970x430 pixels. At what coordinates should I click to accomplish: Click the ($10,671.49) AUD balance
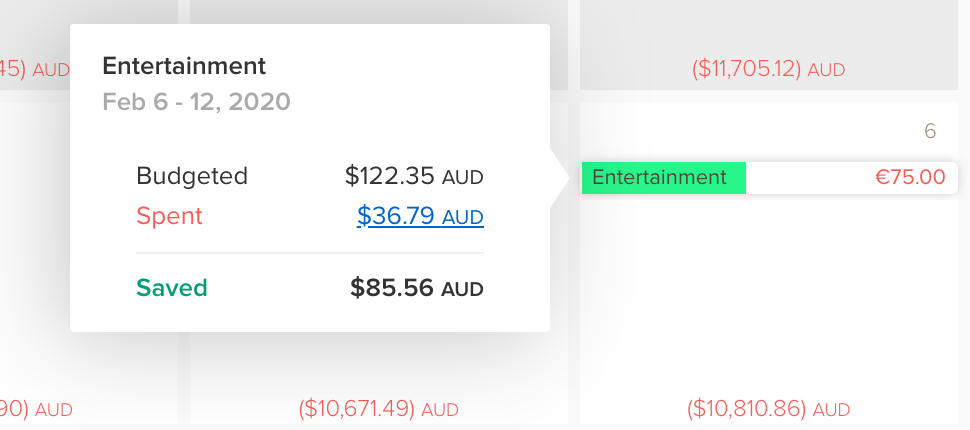tap(378, 409)
